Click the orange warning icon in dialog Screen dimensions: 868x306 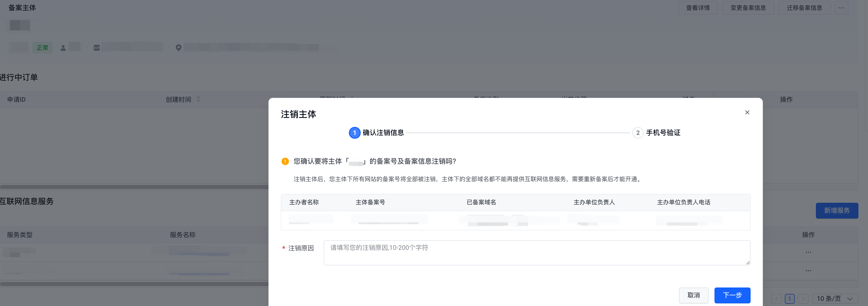click(285, 161)
